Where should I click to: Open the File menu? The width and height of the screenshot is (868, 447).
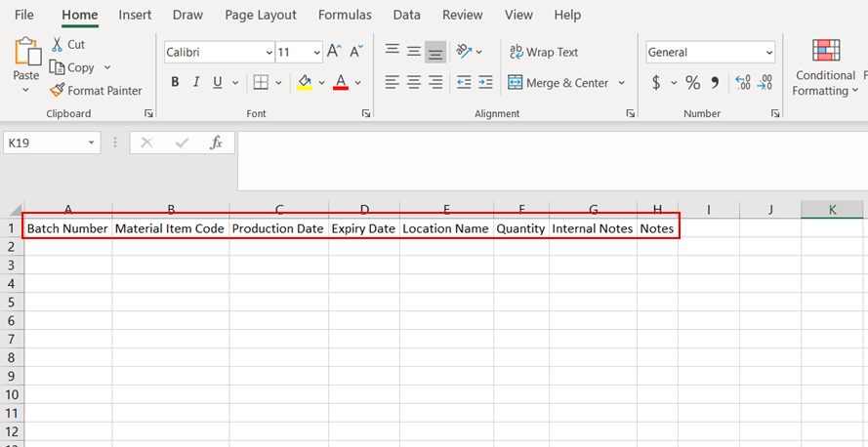[x=24, y=15]
